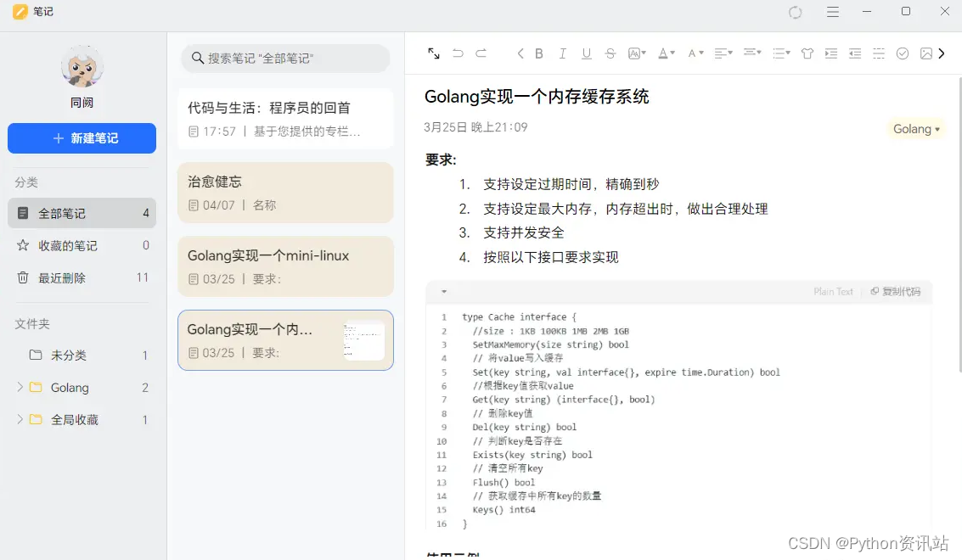Image resolution: width=962 pixels, height=560 pixels.
Task: Click code line Flush() bool
Action: tap(504, 483)
